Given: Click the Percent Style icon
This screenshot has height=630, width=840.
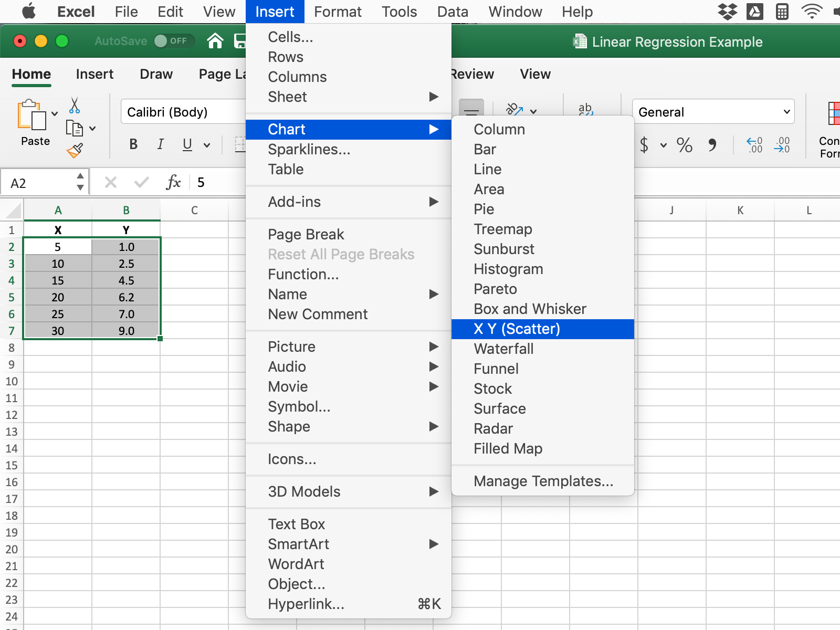Looking at the screenshot, I should (x=684, y=145).
